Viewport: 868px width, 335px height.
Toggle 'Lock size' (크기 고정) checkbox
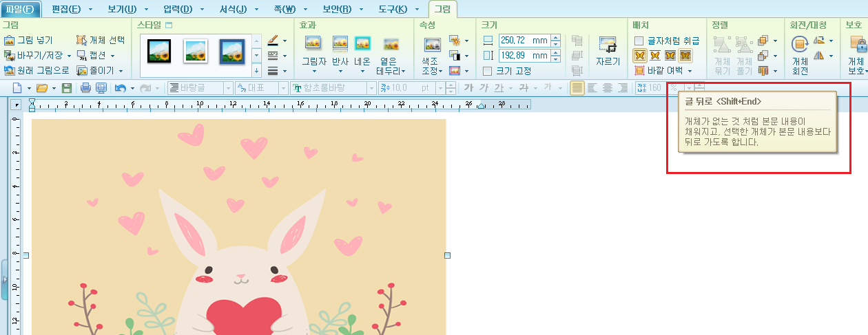[x=488, y=70]
